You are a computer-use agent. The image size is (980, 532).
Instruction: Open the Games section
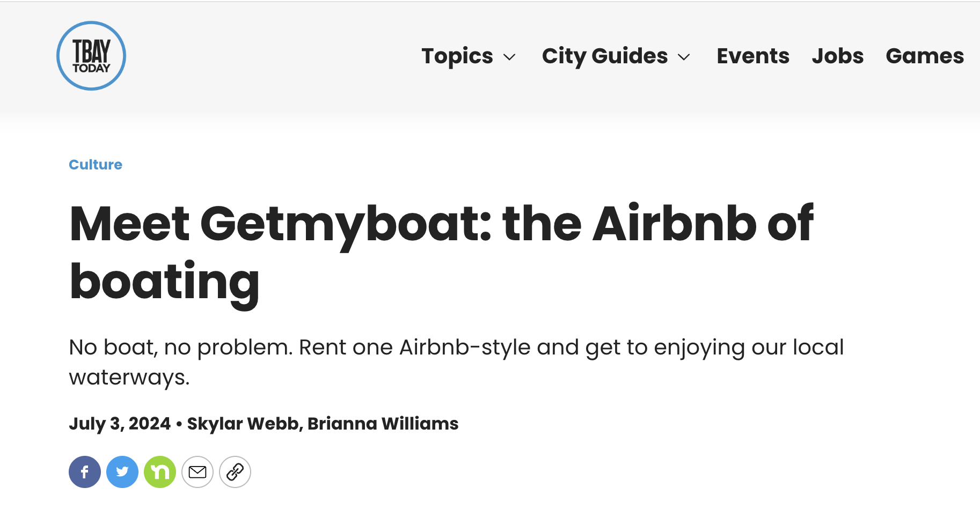(925, 56)
